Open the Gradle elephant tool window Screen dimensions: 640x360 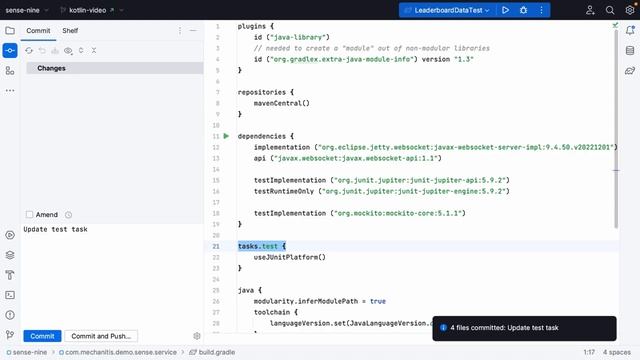click(x=630, y=71)
